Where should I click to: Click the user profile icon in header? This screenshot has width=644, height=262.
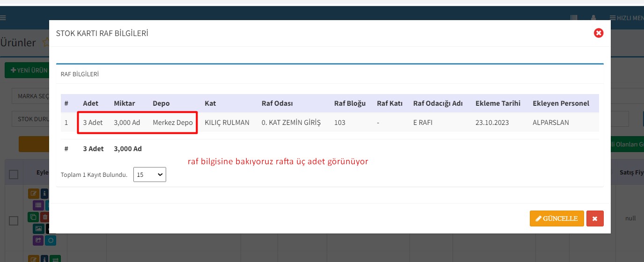coord(593,18)
